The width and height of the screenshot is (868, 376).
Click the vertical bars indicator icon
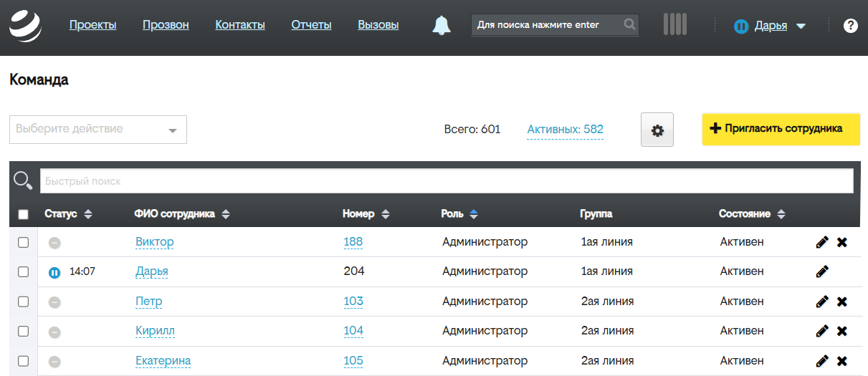point(675,24)
